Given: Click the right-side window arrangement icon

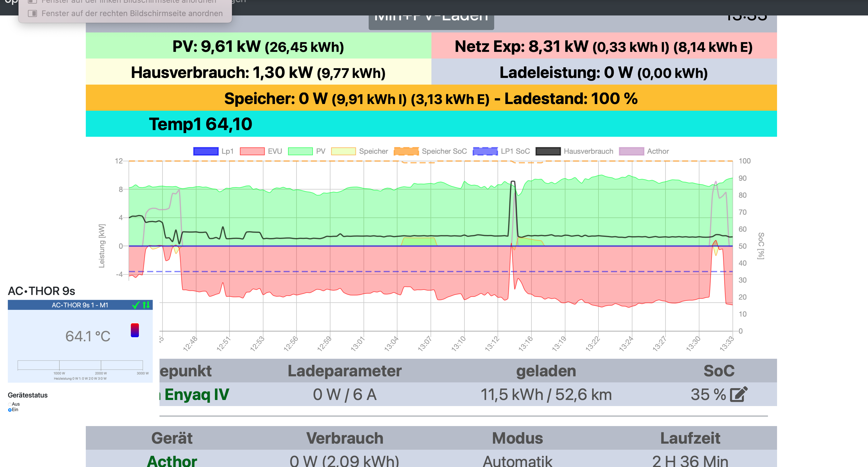Looking at the screenshot, I should coord(32,13).
